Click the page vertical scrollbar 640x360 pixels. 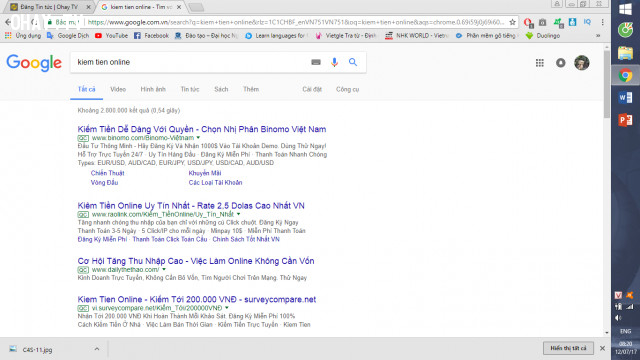point(607,84)
